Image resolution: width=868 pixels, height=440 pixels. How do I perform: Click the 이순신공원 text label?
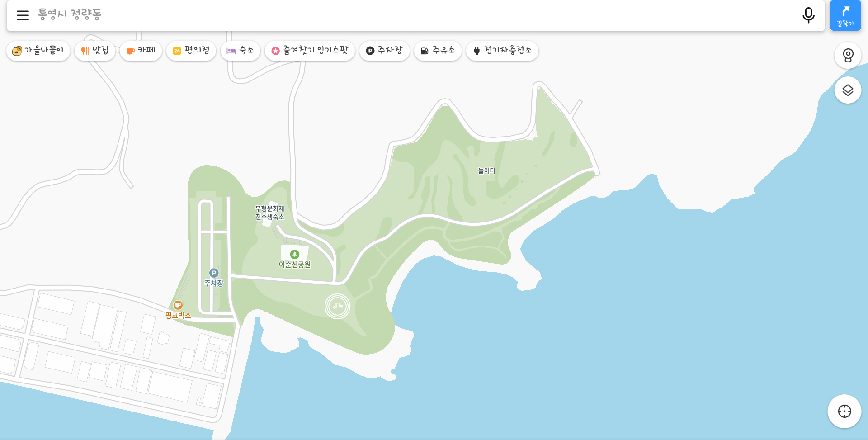295,265
